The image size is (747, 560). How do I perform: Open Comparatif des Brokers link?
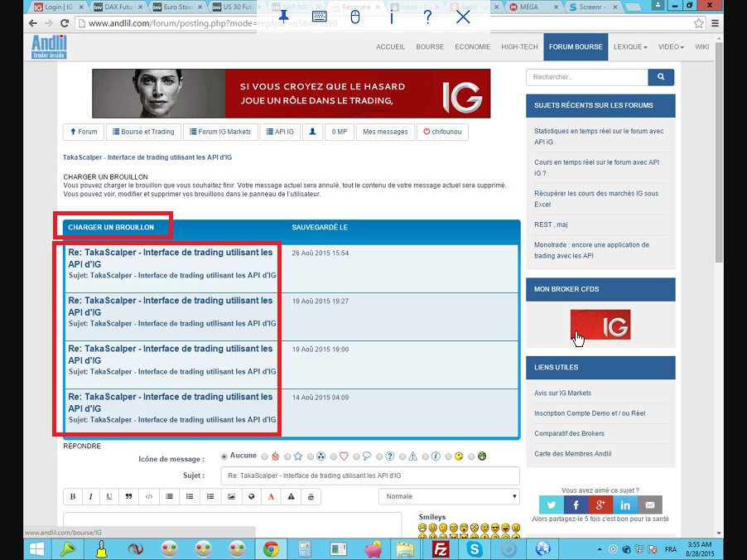(569, 433)
